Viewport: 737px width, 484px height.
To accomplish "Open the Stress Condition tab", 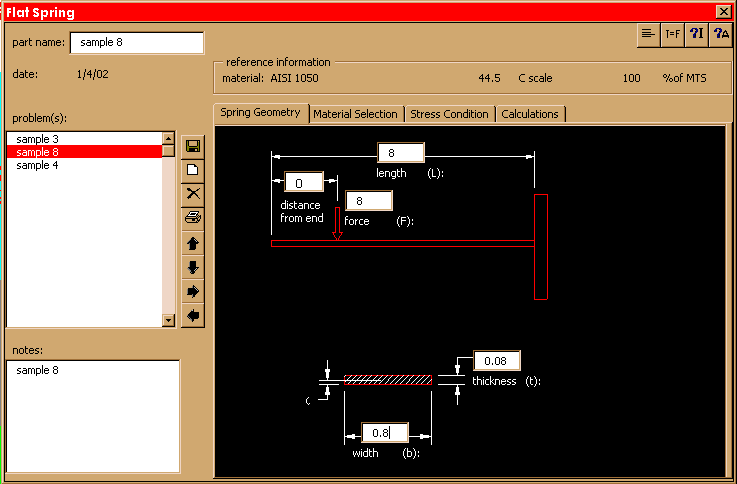I will (x=449, y=114).
